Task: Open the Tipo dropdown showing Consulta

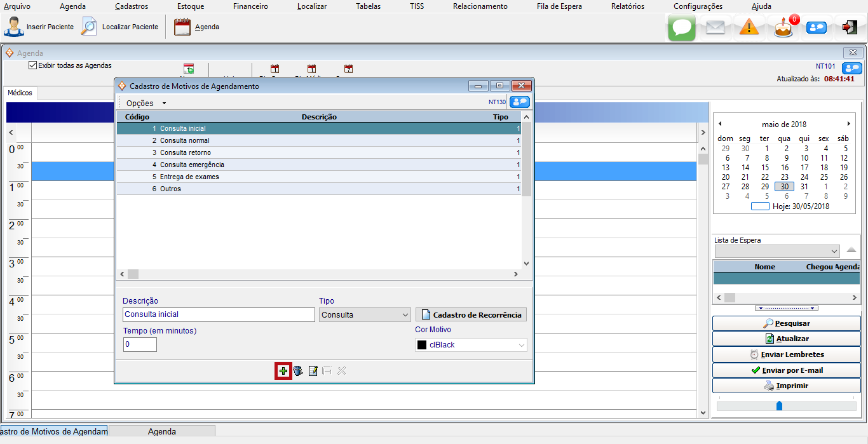Action: (x=365, y=315)
